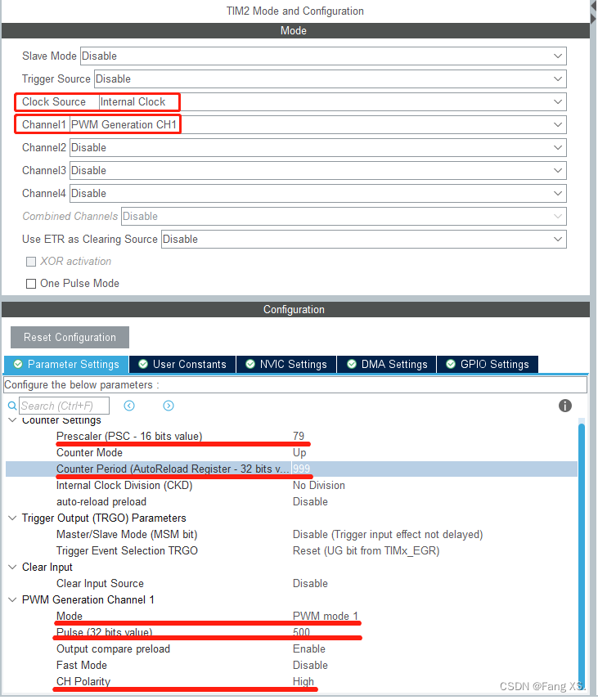
Task: Switch to Parameter Settings tab
Action: 66,364
